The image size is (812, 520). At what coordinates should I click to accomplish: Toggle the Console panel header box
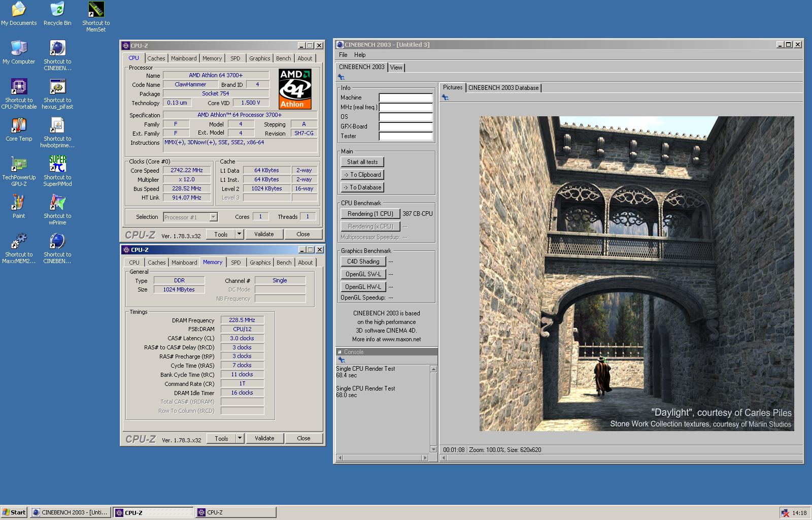340,352
